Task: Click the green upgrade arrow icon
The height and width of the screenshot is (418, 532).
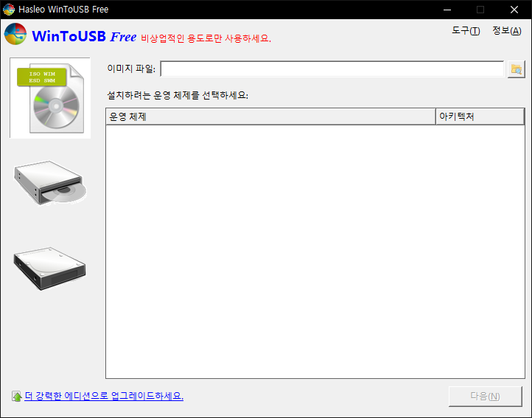Action: click(17, 397)
